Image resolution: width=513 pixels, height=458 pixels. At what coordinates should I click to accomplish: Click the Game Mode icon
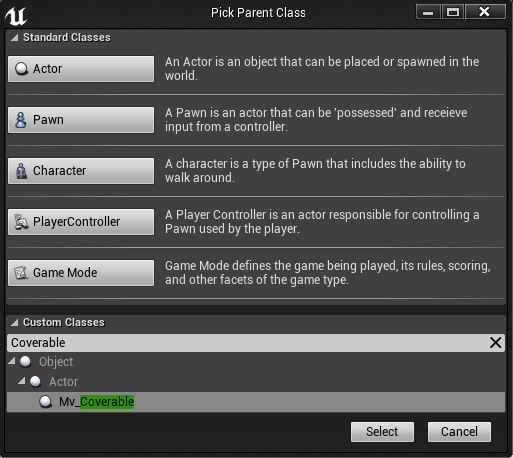[21, 273]
